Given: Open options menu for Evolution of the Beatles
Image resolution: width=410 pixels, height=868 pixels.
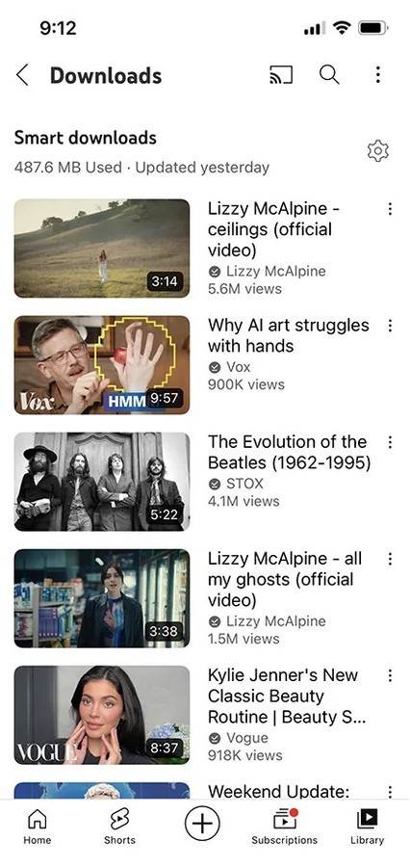Looking at the screenshot, I should [x=390, y=442].
